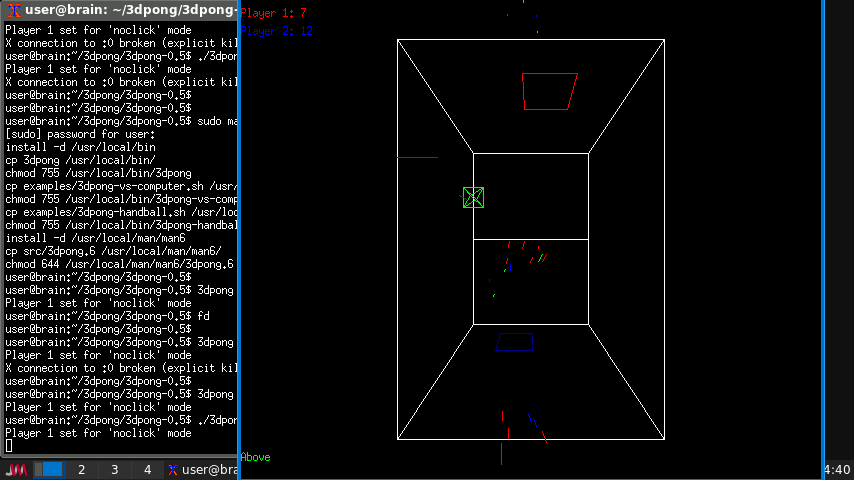Switch to virtual desktop 1

(x=51, y=470)
